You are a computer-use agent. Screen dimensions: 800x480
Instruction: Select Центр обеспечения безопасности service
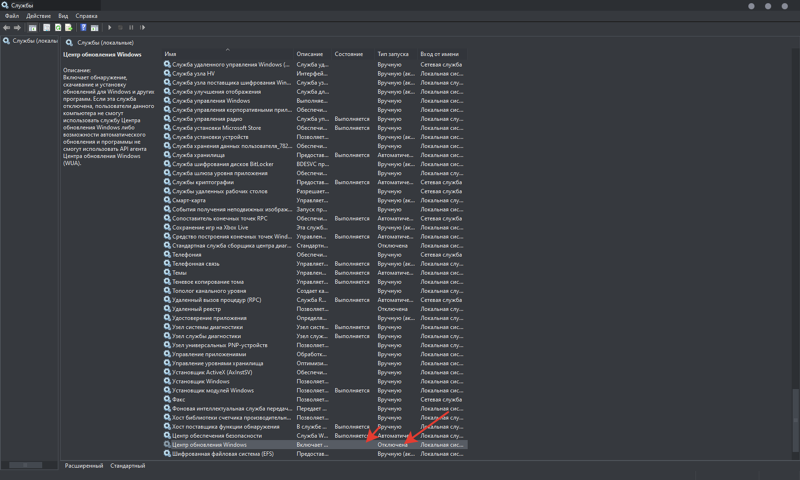[315, 436]
